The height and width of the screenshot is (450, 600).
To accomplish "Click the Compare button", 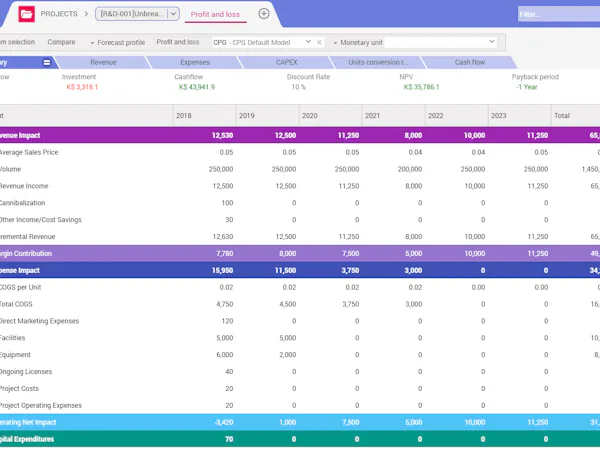I will tap(61, 42).
